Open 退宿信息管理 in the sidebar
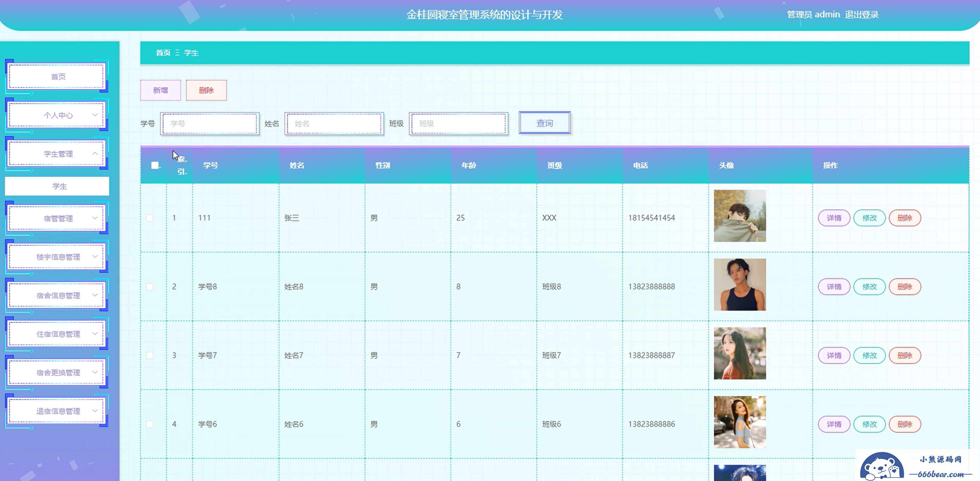Viewport: 980px width, 481px height. tap(57, 411)
